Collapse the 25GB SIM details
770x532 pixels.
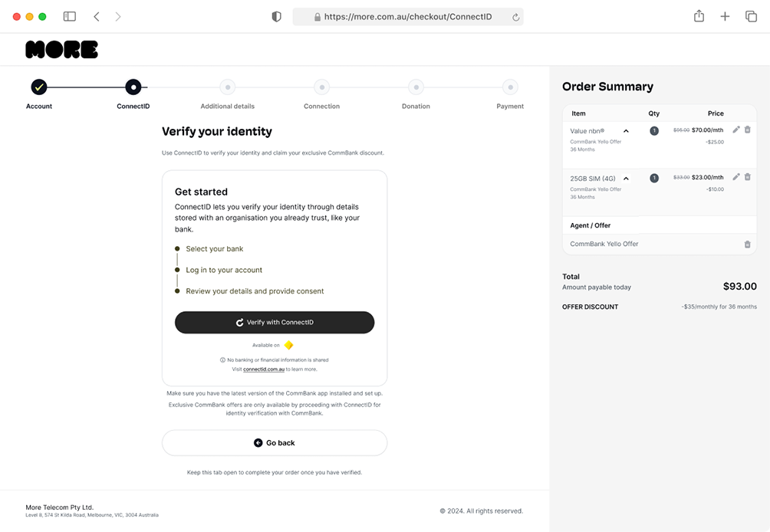tap(626, 179)
